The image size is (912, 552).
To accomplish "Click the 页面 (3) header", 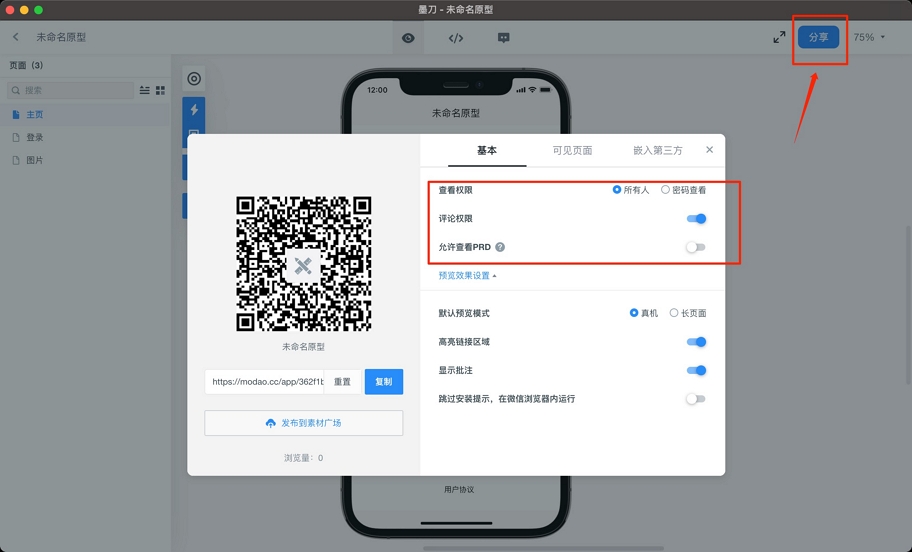I will (x=26, y=65).
